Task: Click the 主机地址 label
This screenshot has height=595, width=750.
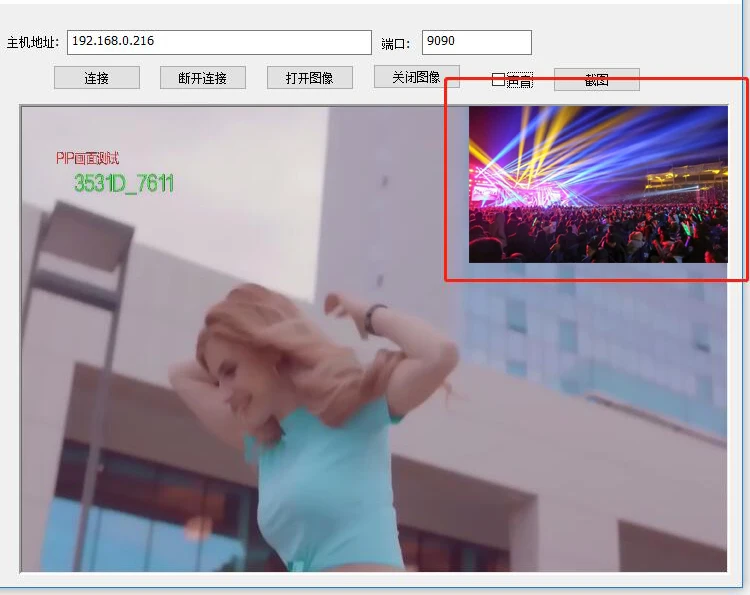Action: [x=33, y=43]
